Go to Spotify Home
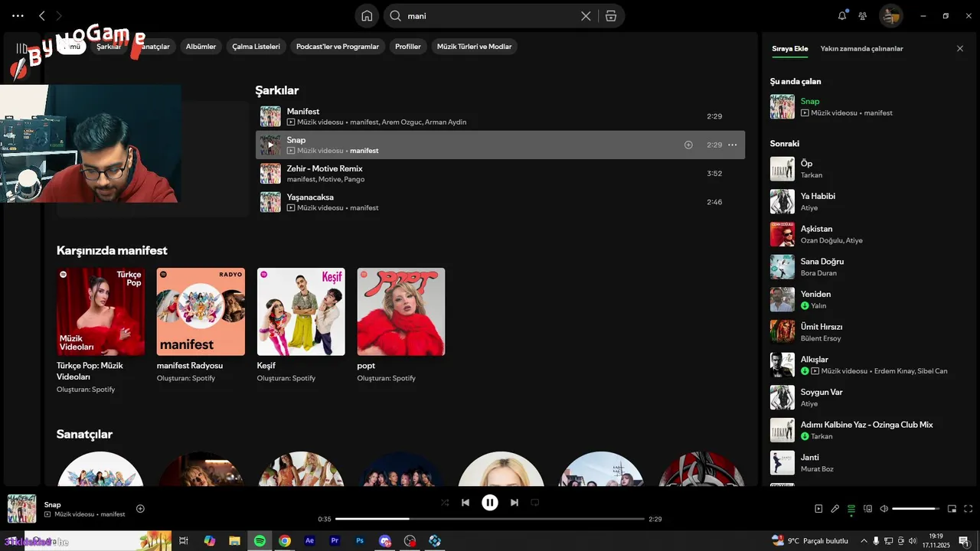This screenshot has width=980, height=551. (x=367, y=15)
